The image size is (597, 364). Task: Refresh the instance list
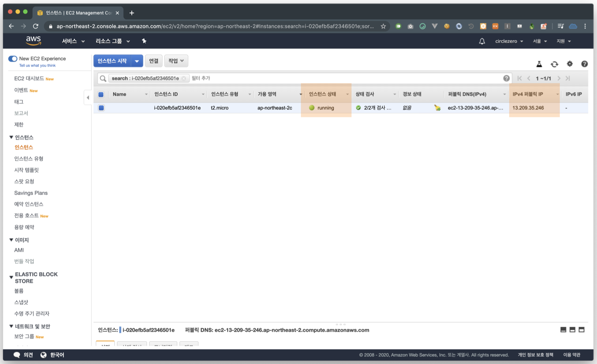point(554,64)
